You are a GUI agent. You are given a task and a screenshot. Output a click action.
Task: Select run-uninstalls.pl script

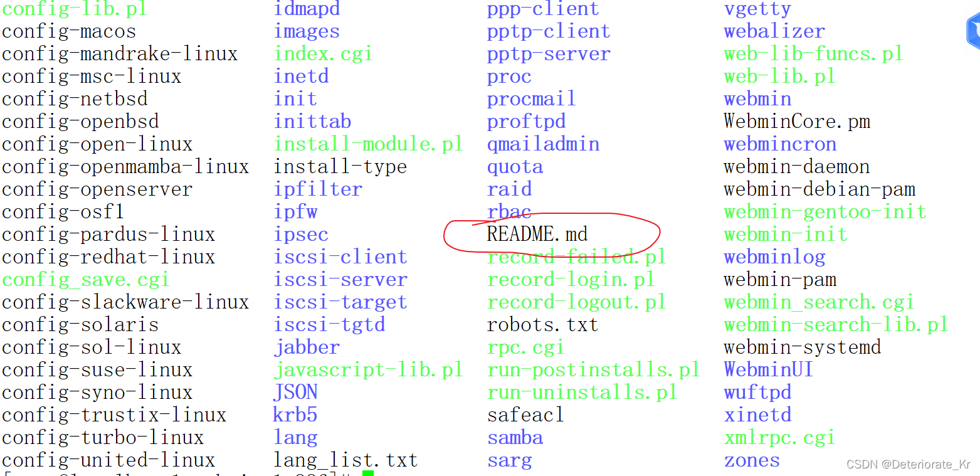pyautogui.click(x=582, y=393)
